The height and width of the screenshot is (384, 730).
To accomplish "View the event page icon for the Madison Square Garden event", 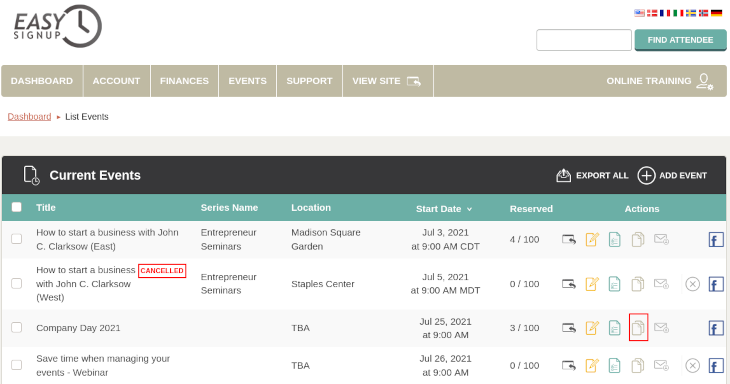I will coord(569,240).
